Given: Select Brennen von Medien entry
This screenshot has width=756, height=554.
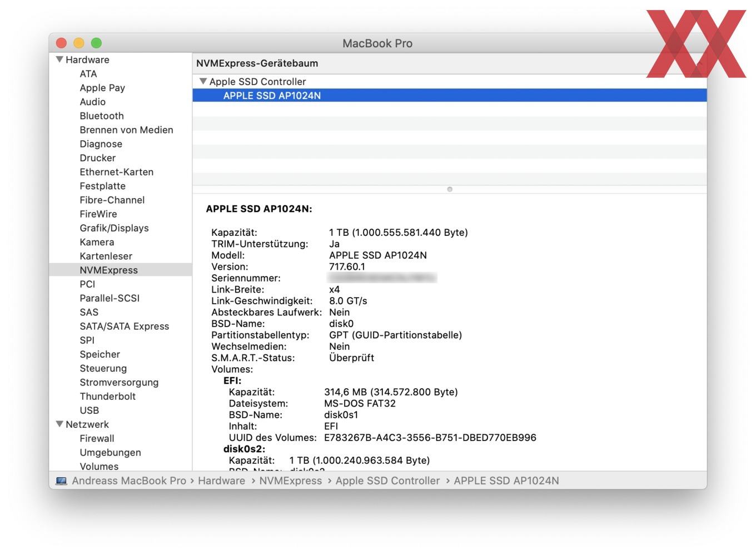Looking at the screenshot, I should [x=127, y=130].
